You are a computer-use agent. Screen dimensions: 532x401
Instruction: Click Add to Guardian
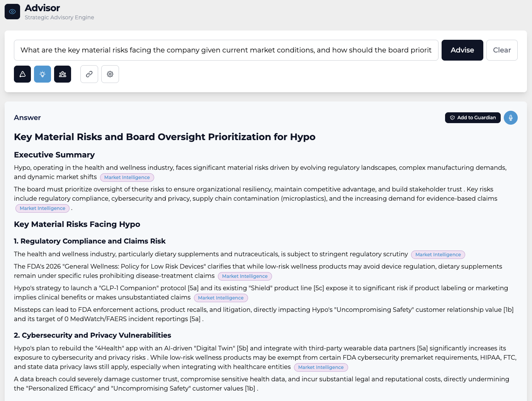point(473,118)
